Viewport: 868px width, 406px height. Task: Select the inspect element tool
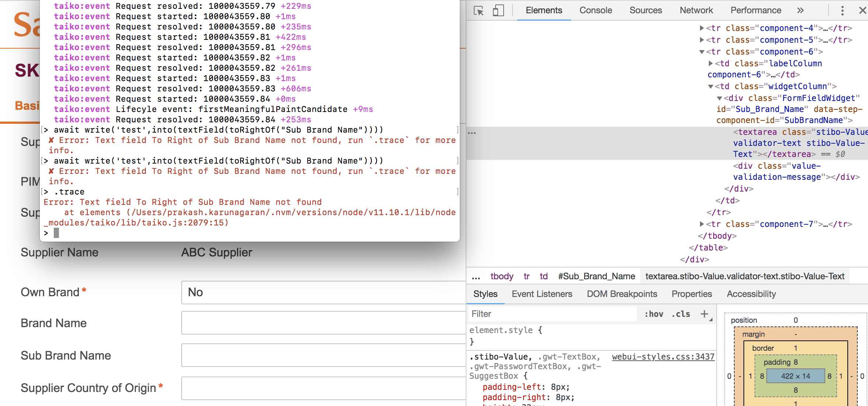(479, 11)
